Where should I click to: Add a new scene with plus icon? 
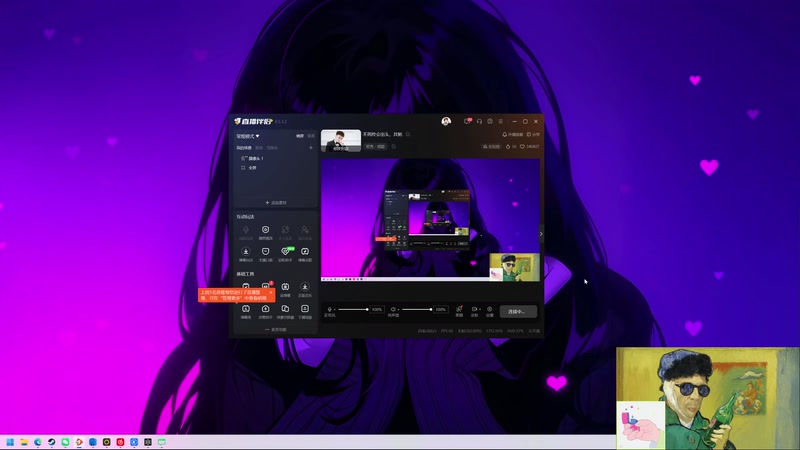[x=311, y=148]
